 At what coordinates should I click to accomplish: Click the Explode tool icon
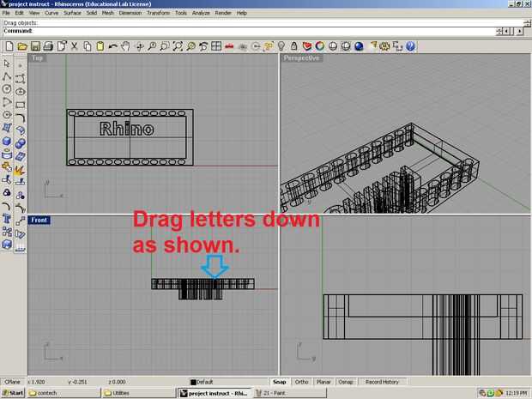coord(20,169)
